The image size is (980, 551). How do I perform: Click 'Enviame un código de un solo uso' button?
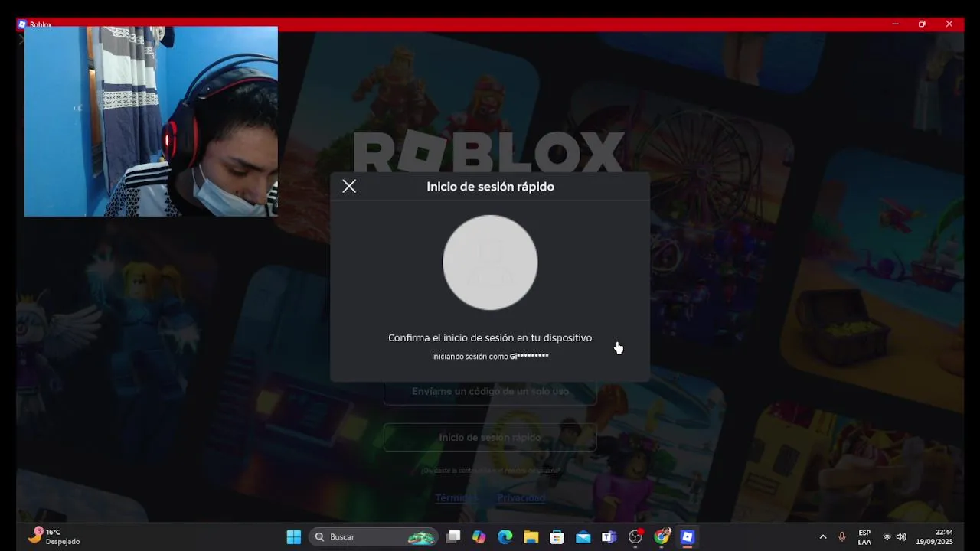pyautogui.click(x=490, y=391)
